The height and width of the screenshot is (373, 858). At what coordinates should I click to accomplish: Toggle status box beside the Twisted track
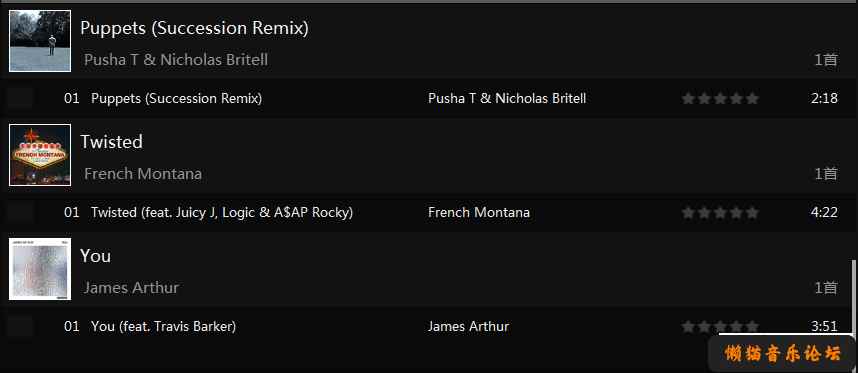[20, 212]
